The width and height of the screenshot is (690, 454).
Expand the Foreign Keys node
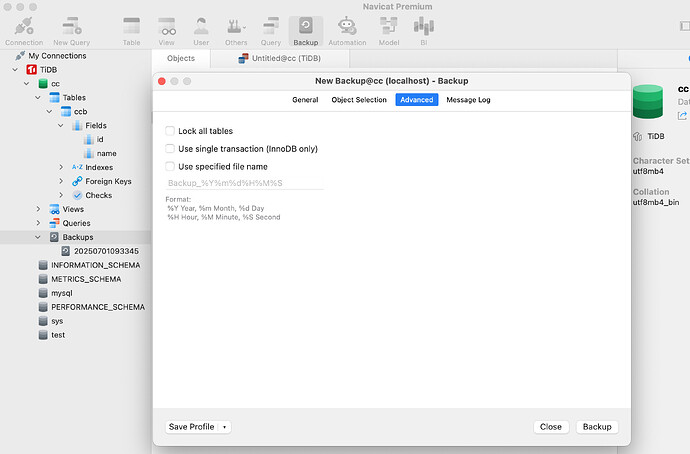[x=61, y=181]
